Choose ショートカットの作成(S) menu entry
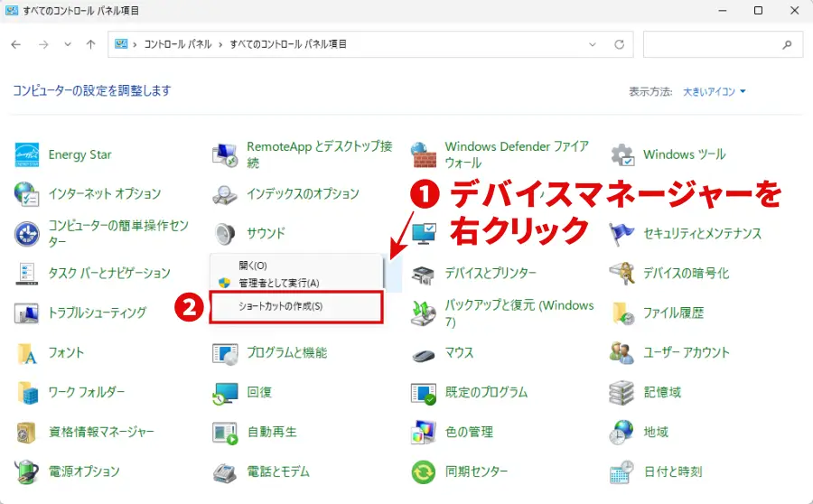This screenshot has width=813, height=504. [296, 306]
